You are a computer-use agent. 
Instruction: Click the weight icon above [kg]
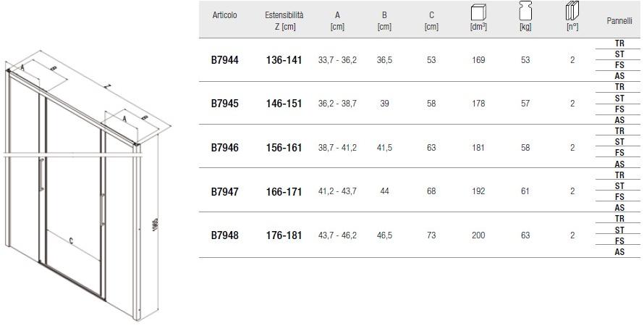525,13
